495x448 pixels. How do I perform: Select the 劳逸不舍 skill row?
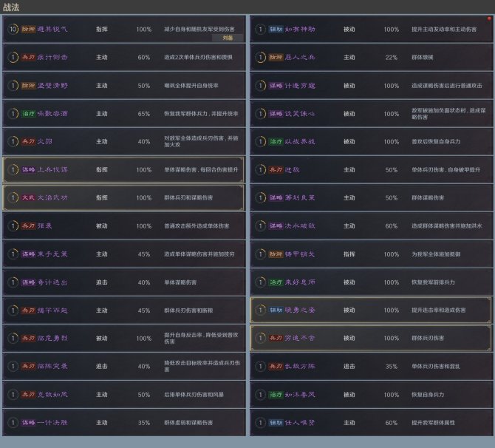pos(369,338)
